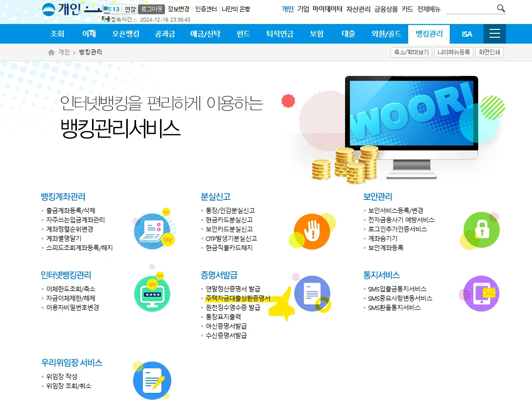Open 보안서비스등록/변경 link

pyautogui.click(x=395, y=211)
